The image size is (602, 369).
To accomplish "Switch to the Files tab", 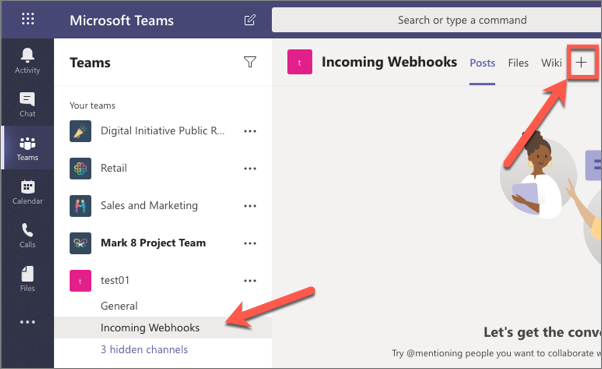I will click(x=518, y=63).
